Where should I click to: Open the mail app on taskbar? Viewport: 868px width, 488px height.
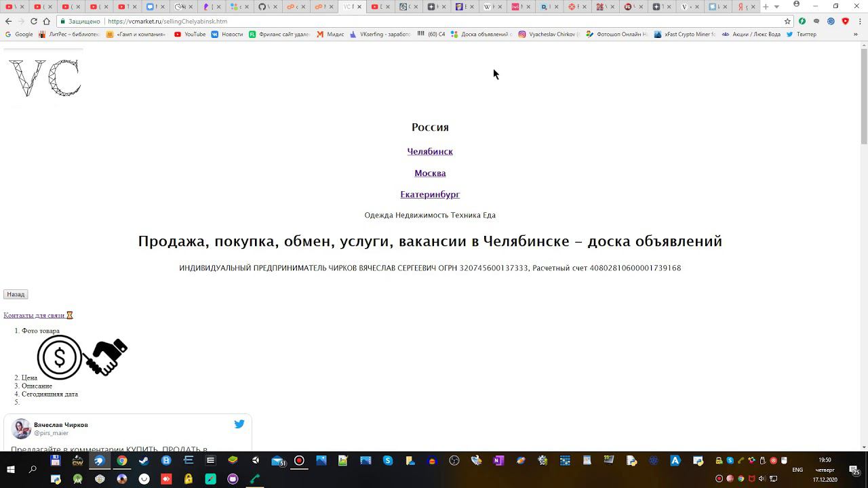click(x=278, y=461)
